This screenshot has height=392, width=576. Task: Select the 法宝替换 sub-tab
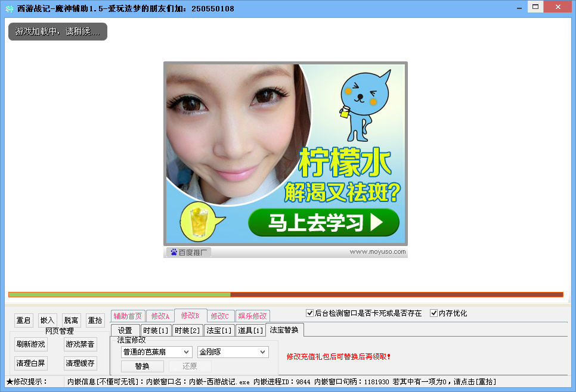pyautogui.click(x=284, y=329)
